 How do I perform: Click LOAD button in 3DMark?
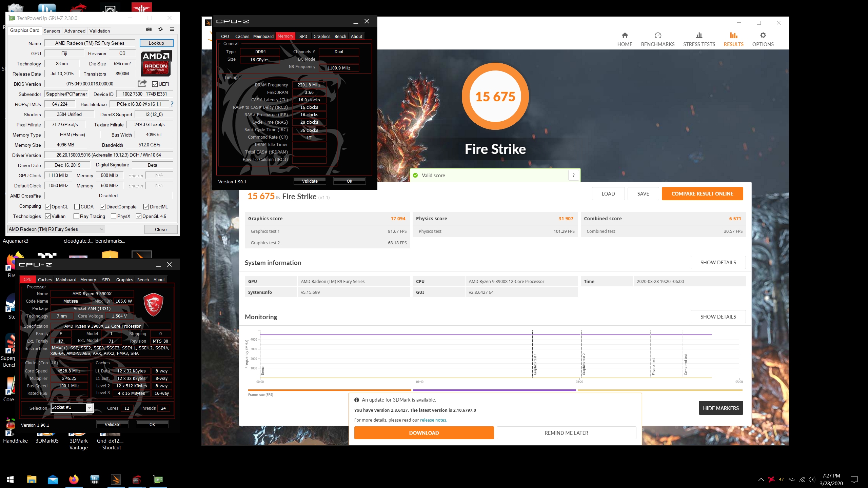(608, 194)
